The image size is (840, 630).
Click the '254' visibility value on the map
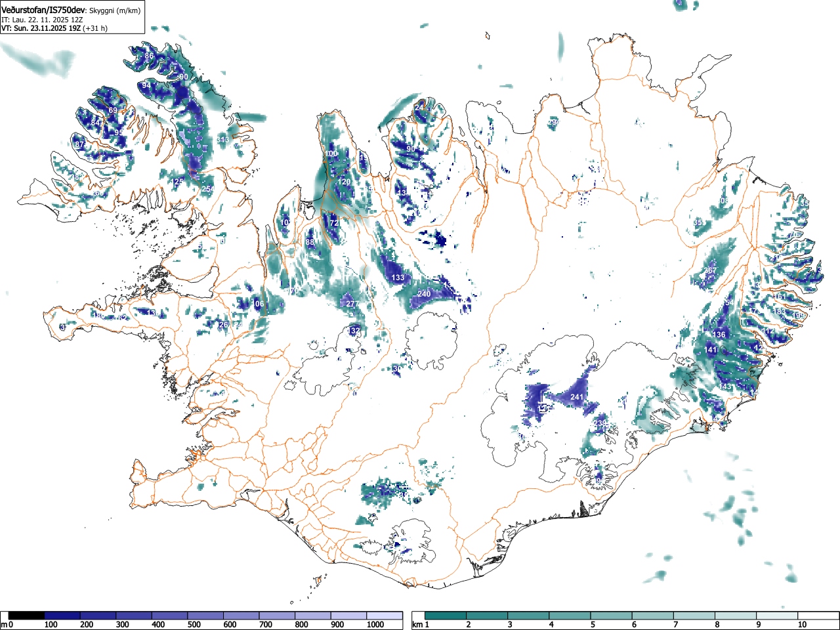pos(208,189)
